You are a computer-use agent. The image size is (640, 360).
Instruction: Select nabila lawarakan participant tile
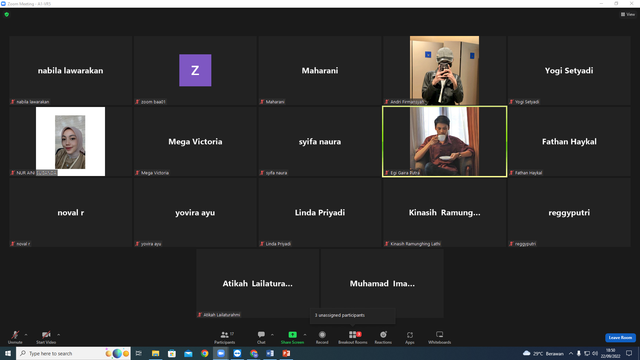tap(71, 70)
